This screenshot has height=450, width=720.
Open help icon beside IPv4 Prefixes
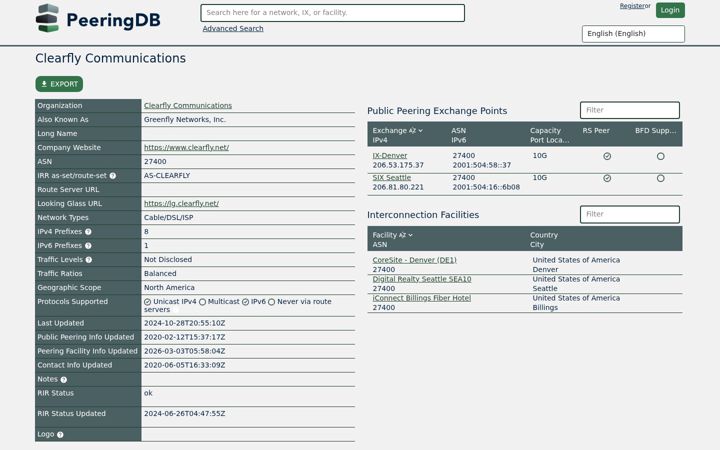[88, 232]
